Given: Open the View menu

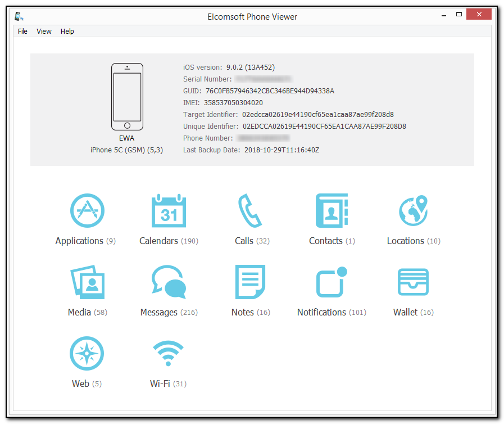Looking at the screenshot, I should pos(44,31).
